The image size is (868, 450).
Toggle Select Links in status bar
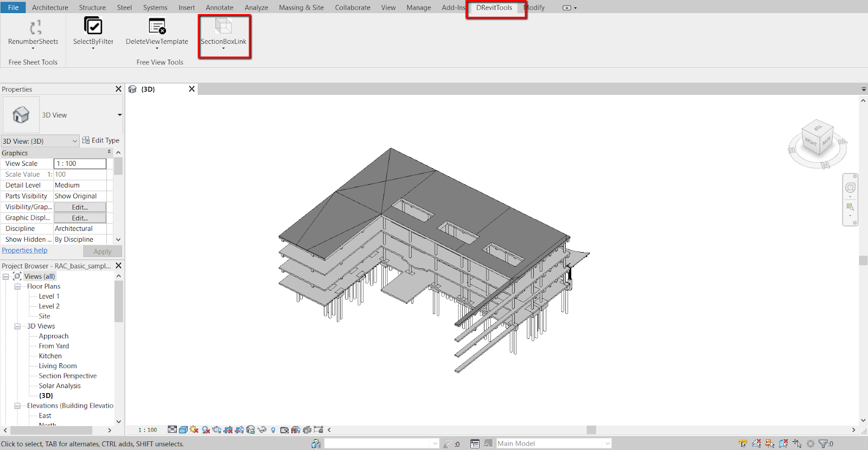click(743, 443)
